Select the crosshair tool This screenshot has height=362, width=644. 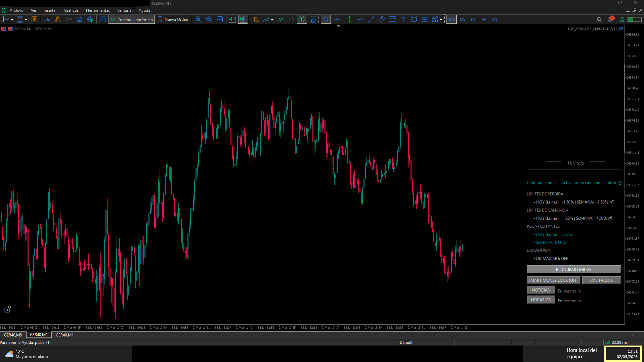(337, 19)
